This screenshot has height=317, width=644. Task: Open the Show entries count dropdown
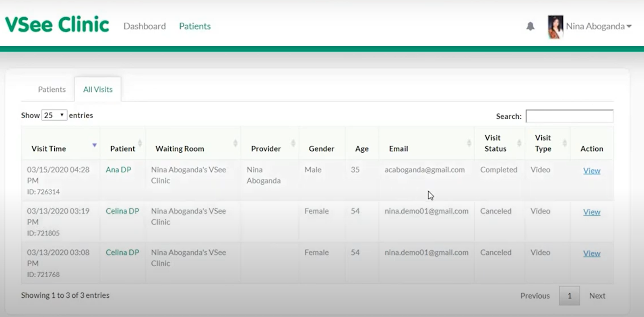point(54,115)
